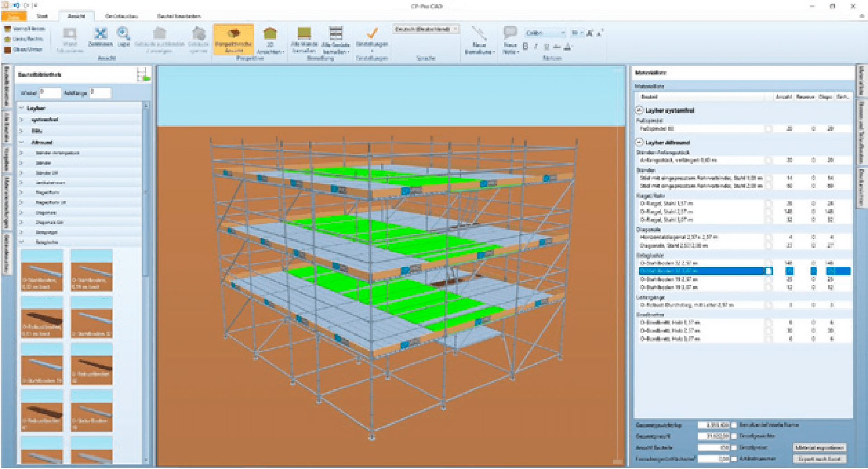Check the Einzelgewichte checkbox
This screenshot has width=868, height=469.
734,436
